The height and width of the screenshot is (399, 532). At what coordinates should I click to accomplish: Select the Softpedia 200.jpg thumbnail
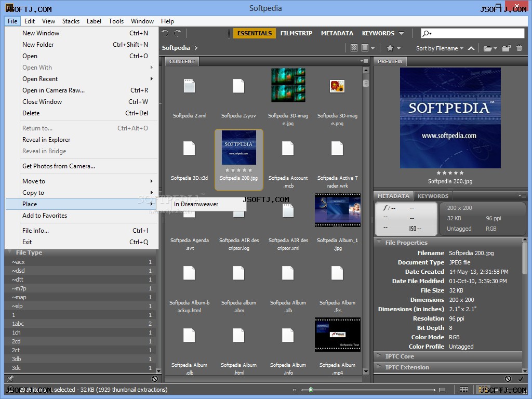[x=239, y=159]
